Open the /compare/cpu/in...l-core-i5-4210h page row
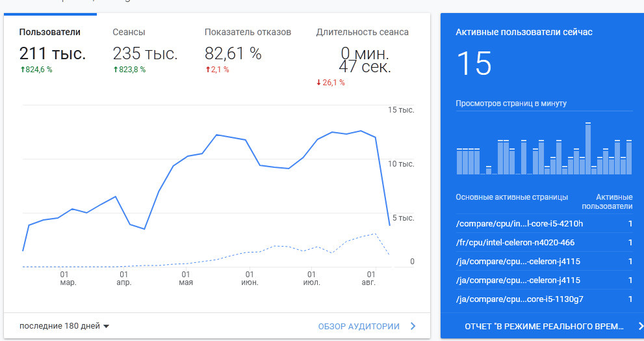Screen dimensions: 644x341 pyautogui.click(x=520, y=224)
